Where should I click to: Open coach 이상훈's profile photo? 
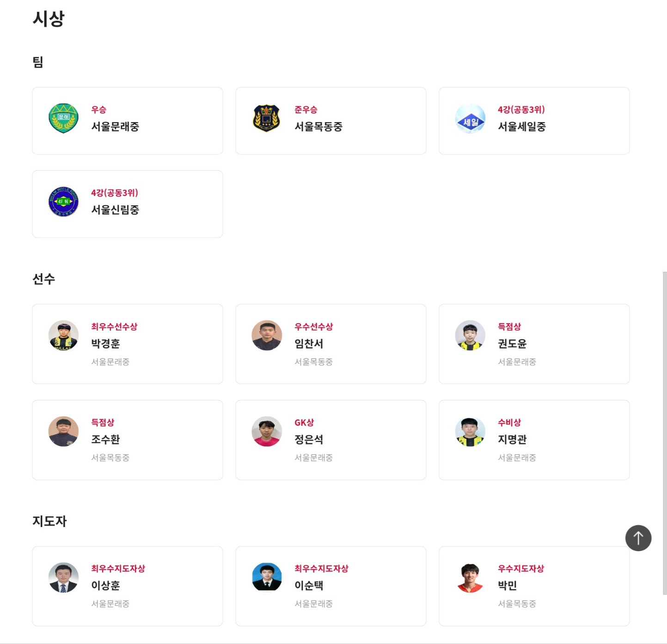coord(63,577)
